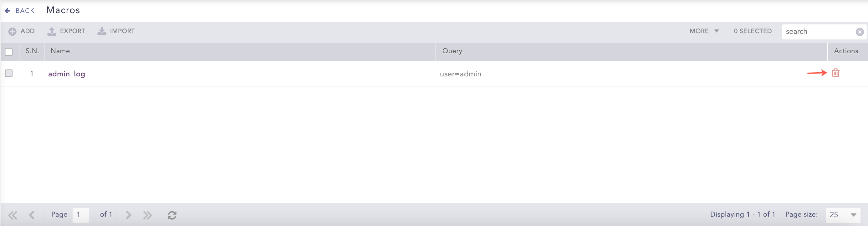Click the page number input box
The image size is (868, 226).
[x=80, y=215]
